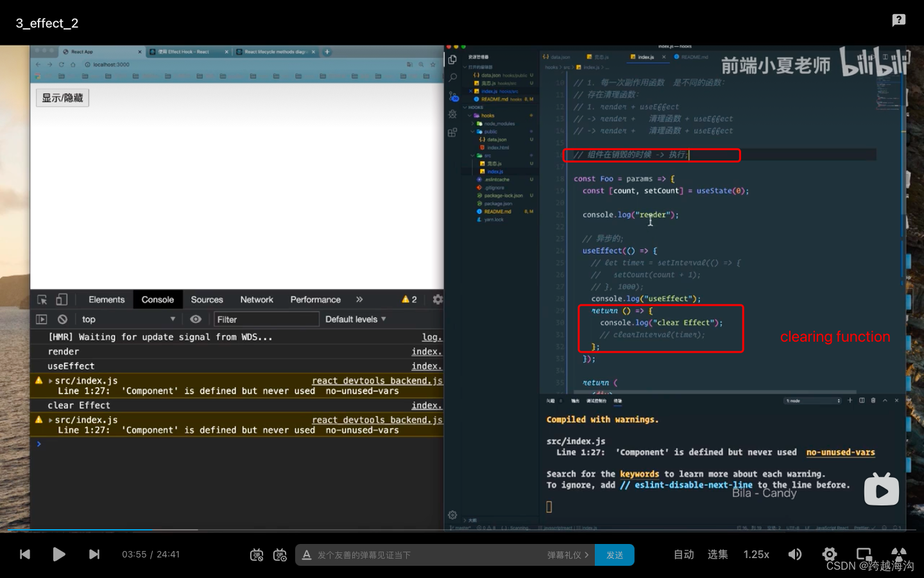
Task: Change the 1.25x playback speed
Action: pyautogui.click(x=757, y=554)
